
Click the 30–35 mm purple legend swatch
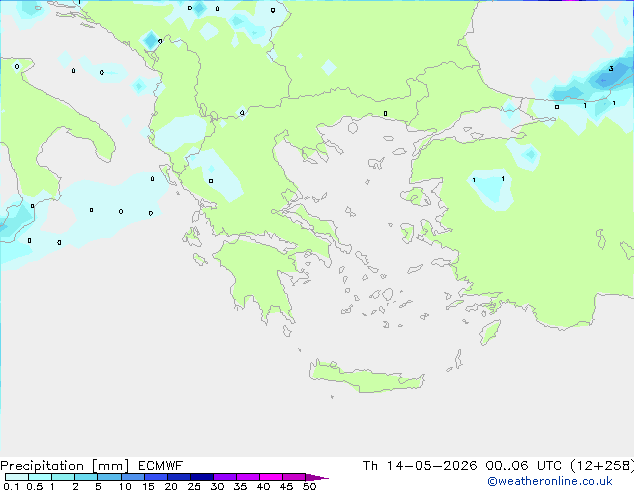point(225,477)
